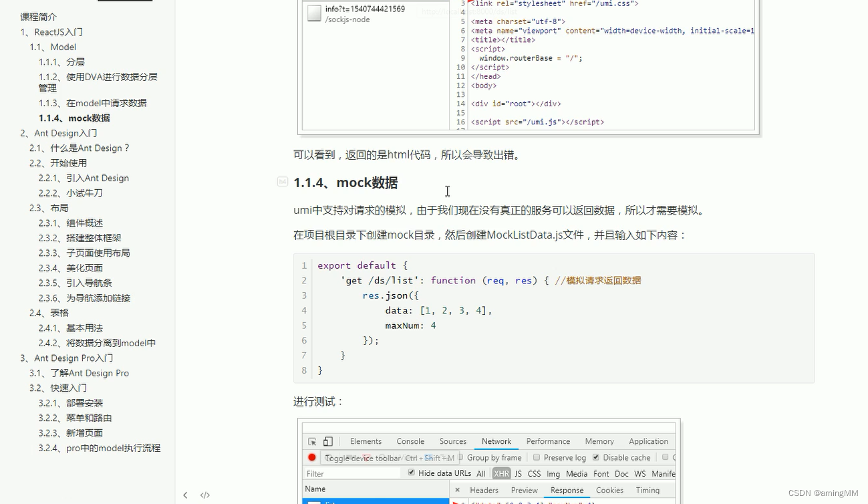Image resolution: width=868 pixels, height=504 pixels.
Task: Go to outline item 2.3.5、引入导航条
Action: [x=75, y=283]
